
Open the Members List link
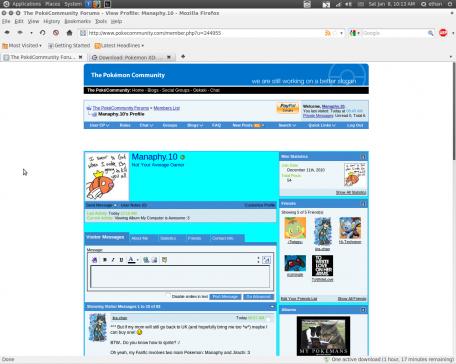[167, 108]
